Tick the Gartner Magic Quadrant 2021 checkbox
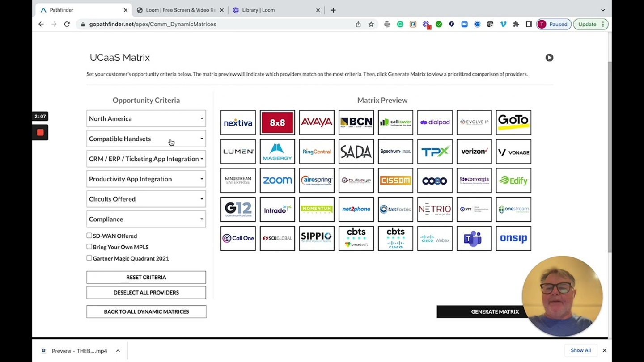 (x=89, y=258)
